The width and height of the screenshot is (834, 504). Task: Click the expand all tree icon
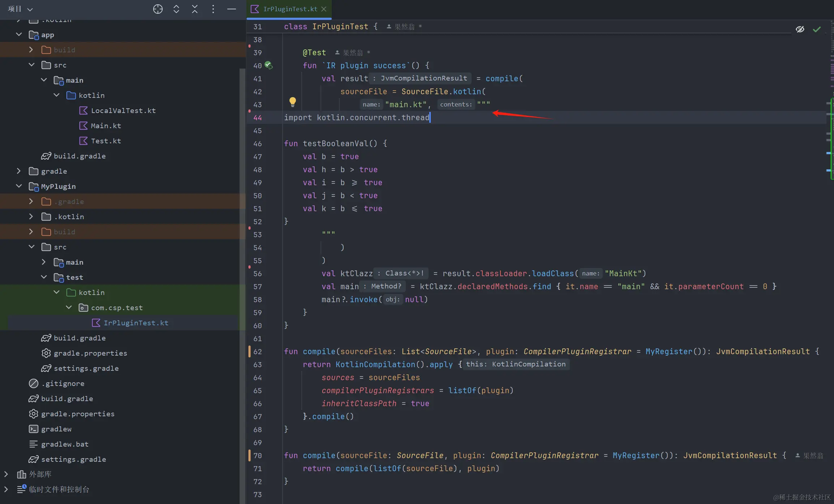(176, 9)
